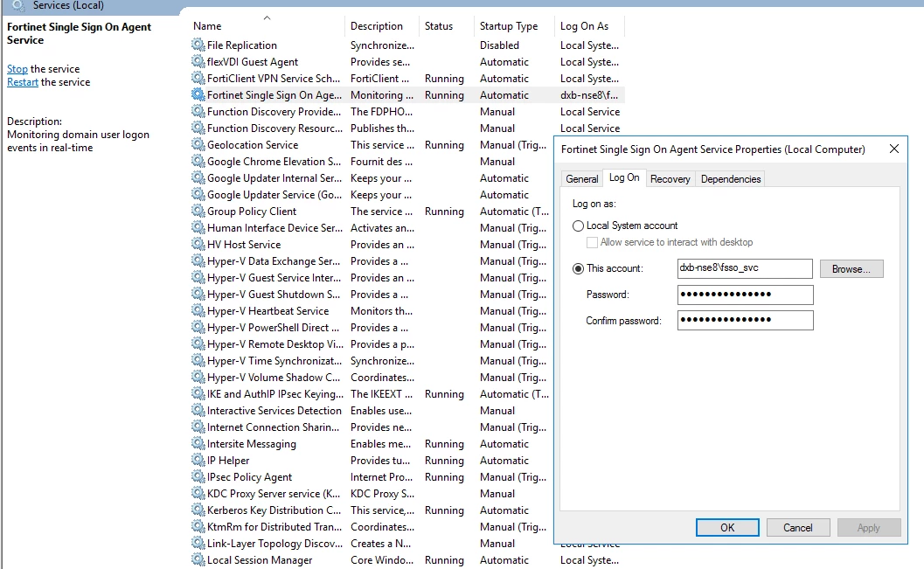924x569 pixels.
Task: Click the KDC Proxy Server service gear icon
Action: 198,493
